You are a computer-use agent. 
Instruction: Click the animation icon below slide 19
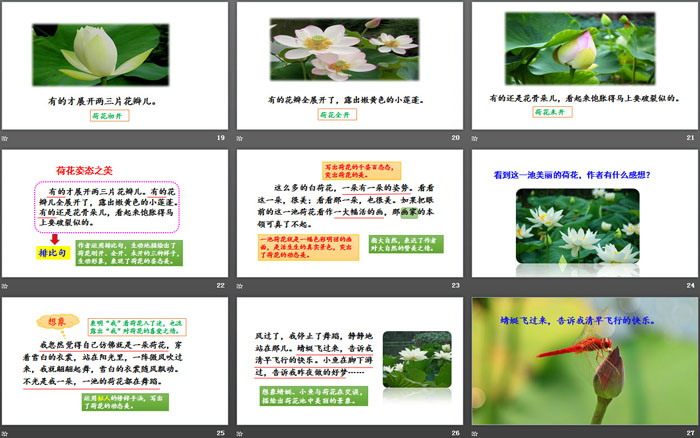[6, 137]
